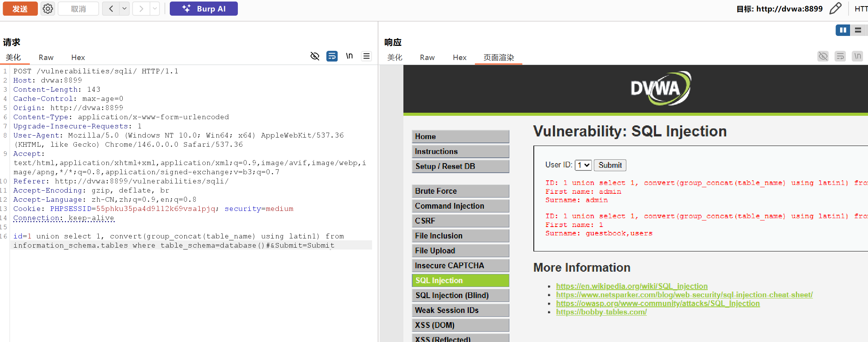Open Command Injection menu item
The height and width of the screenshot is (342, 868).
460,206
